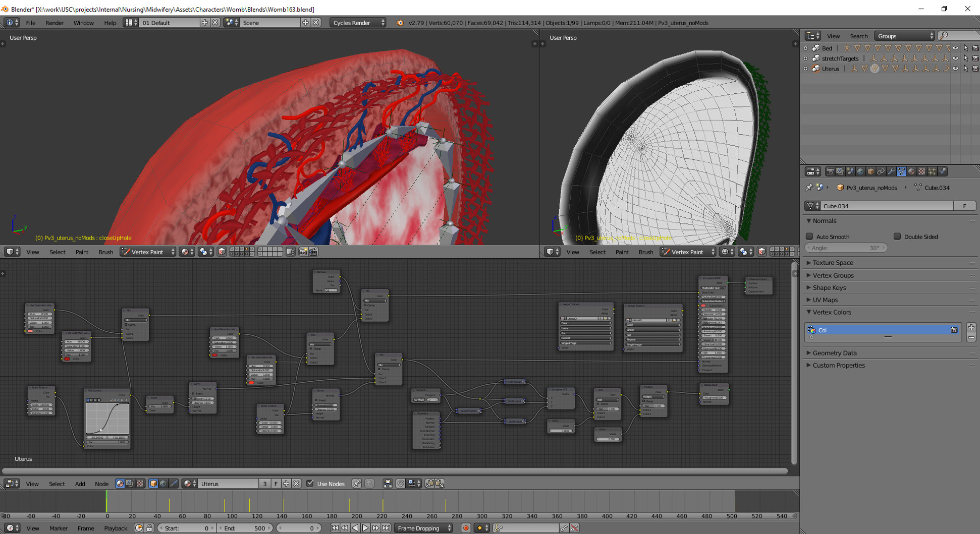
Task: Switch to the Material properties tab
Action: point(911,172)
